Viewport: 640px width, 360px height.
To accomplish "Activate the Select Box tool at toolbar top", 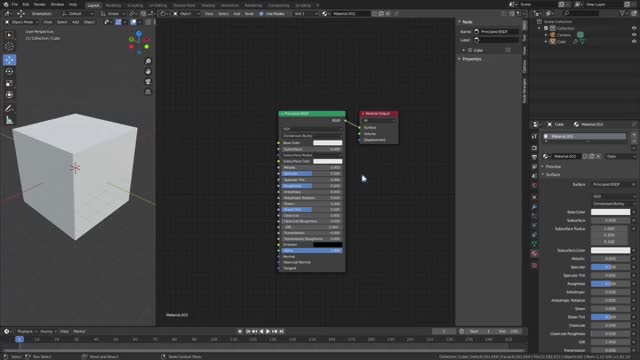I will click(x=9, y=35).
